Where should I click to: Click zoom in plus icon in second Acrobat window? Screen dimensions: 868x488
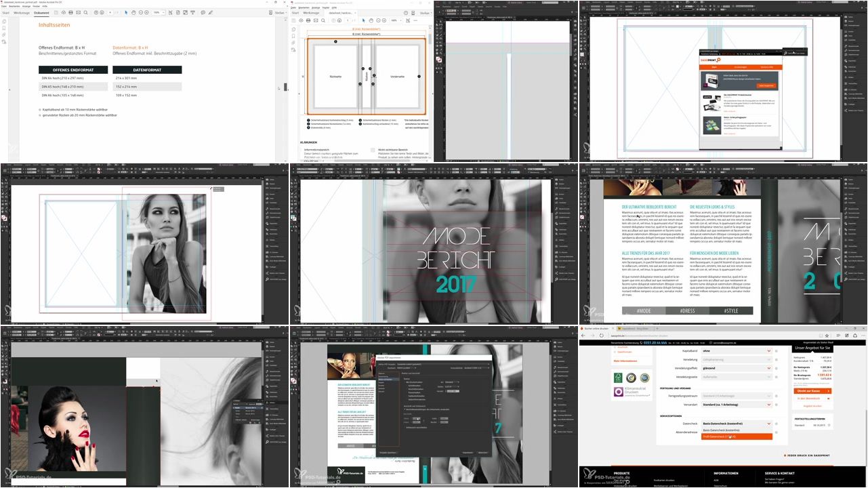coord(384,20)
